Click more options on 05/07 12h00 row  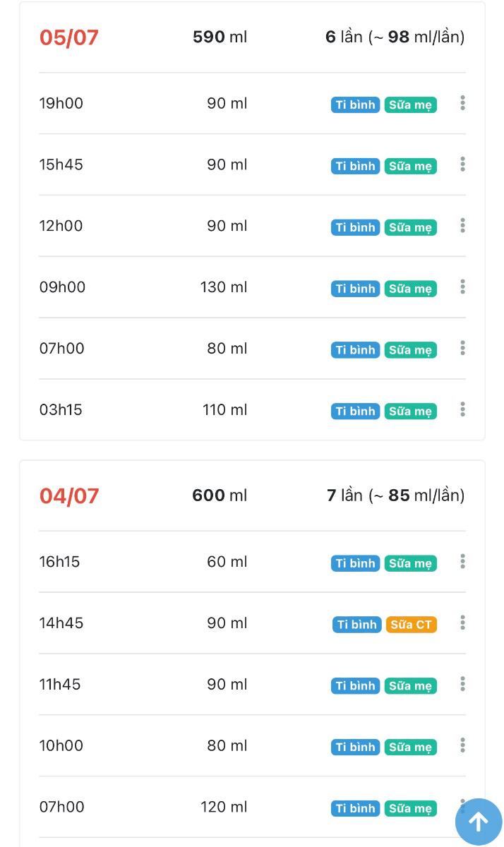tap(462, 226)
